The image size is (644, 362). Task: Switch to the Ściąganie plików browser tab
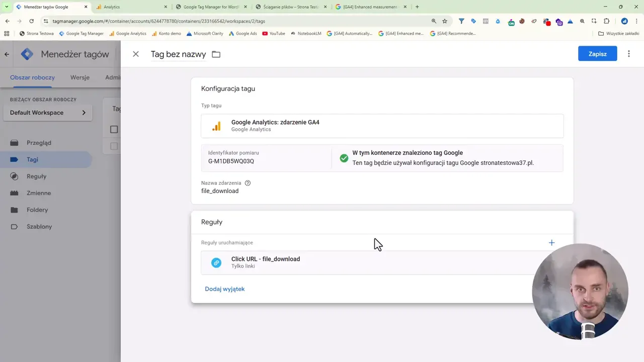coord(291,7)
